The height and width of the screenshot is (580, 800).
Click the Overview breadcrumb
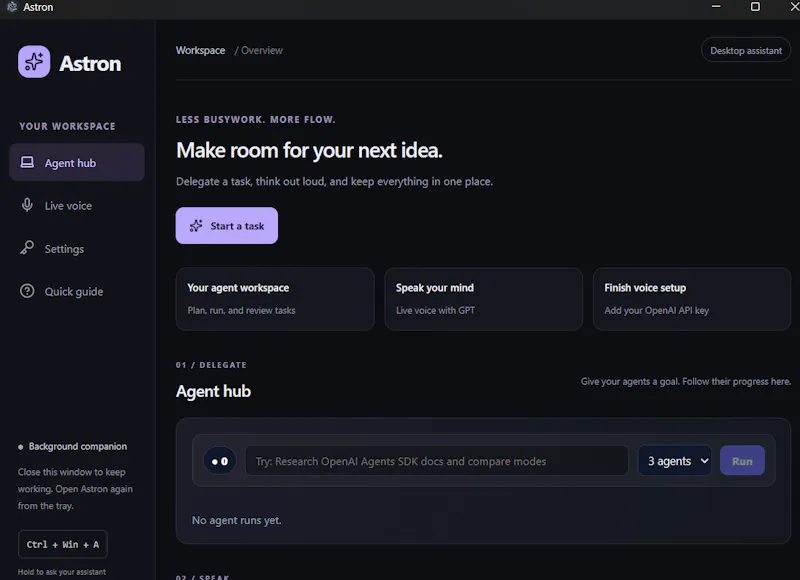262,51
